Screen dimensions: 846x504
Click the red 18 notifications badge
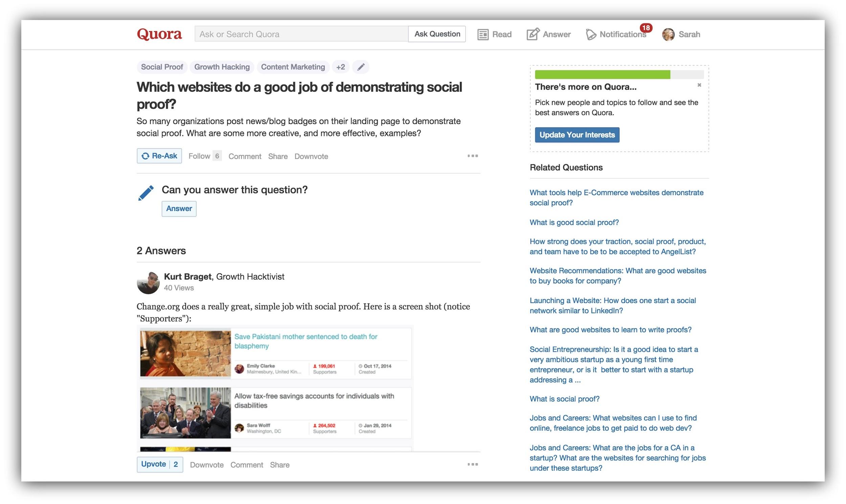pyautogui.click(x=646, y=27)
